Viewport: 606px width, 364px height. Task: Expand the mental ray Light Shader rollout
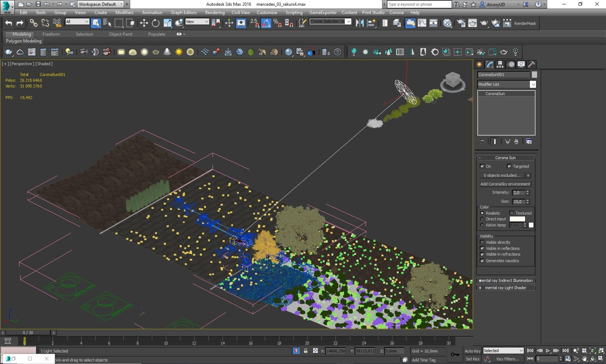pos(505,288)
